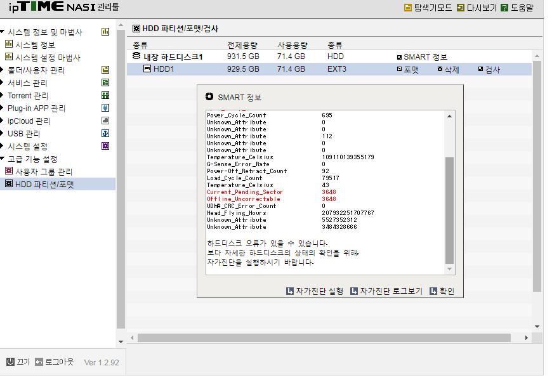The image size is (559, 392).
Task: Run 자가진단 실행 self-test
Action: 315,291
